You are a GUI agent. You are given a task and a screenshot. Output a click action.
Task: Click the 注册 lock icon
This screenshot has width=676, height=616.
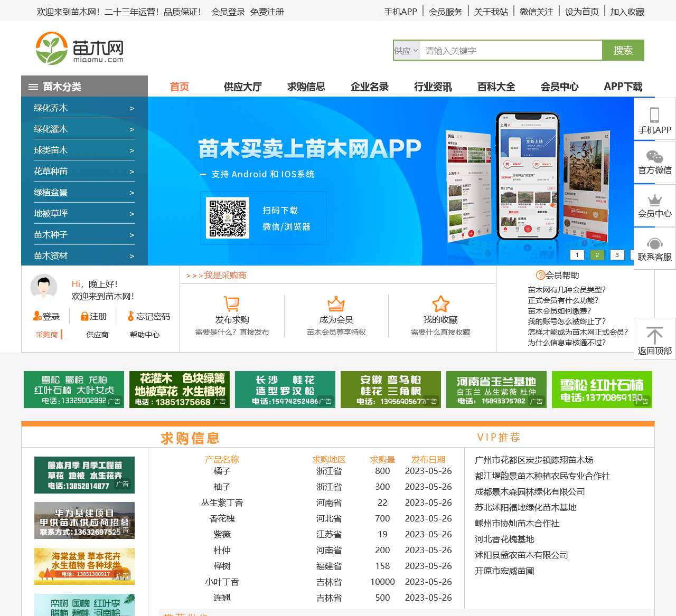coord(84,316)
